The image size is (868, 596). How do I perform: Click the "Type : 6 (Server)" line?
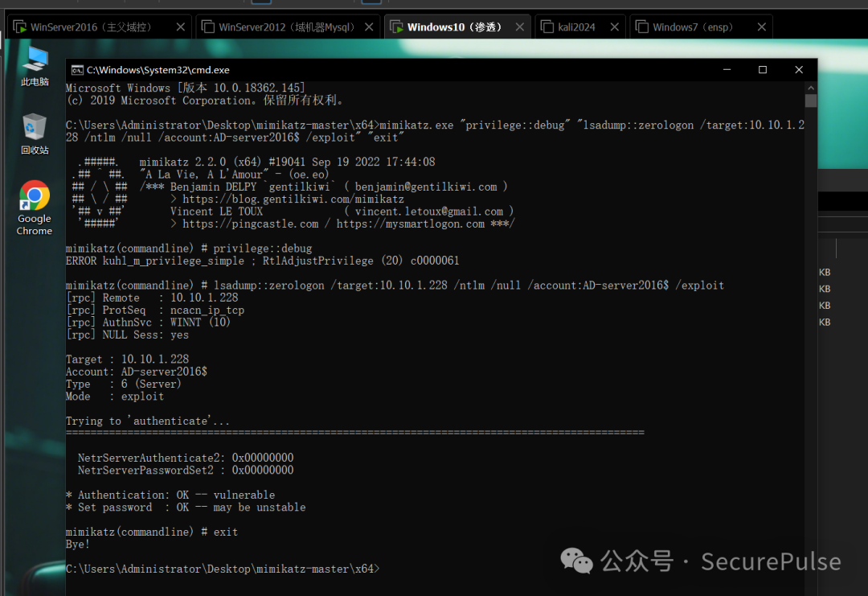[124, 384]
